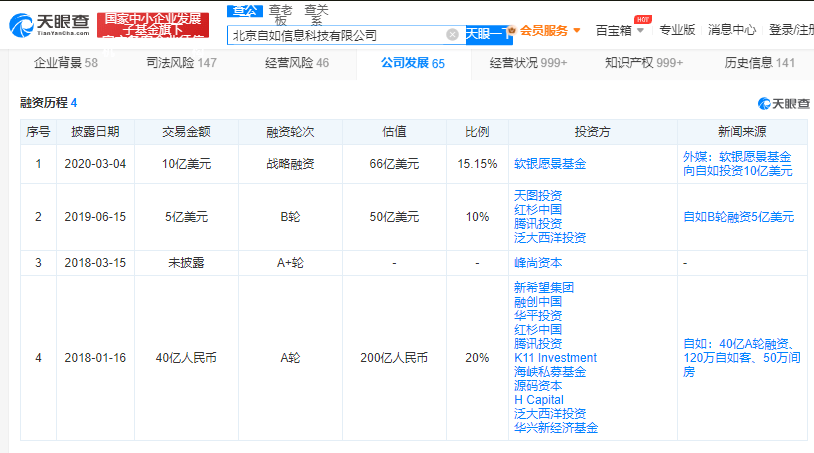Open 红杉中国 in B轮 row
Image resolution: width=814 pixels, height=453 pixels.
point(538,210)
